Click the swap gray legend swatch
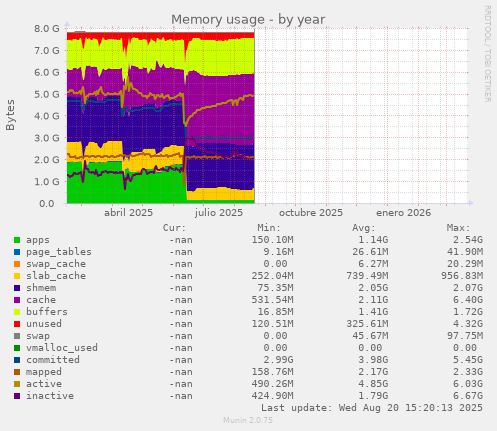The height and width of the screenshot is (431, 497). click(x=17, y=336)
